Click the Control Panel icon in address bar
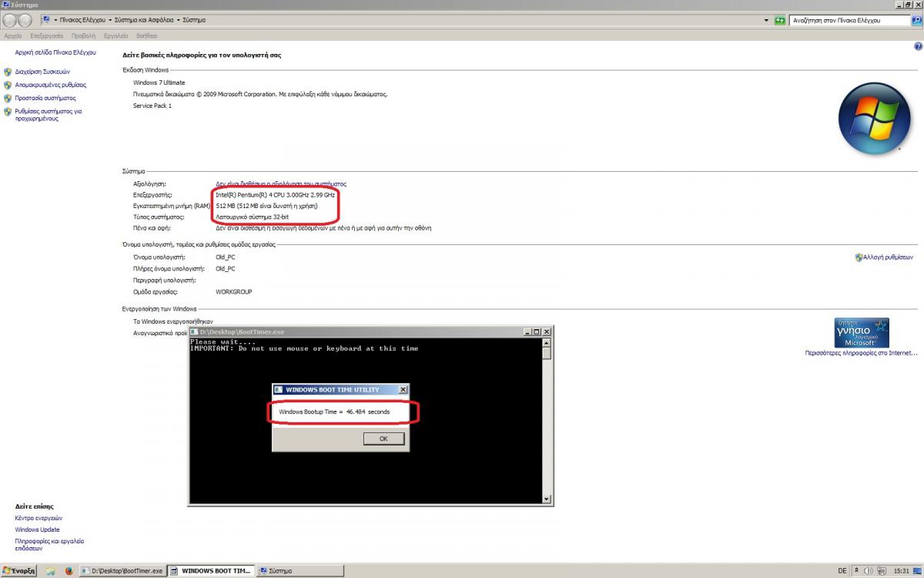Viewport: 924px width, 578px height. [46, 20]
